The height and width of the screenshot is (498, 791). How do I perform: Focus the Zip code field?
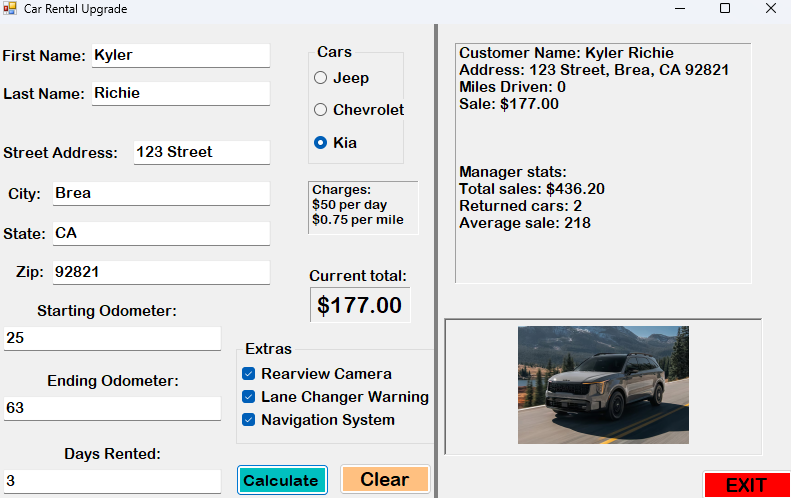pyautogui.click(x=160, y=272)
